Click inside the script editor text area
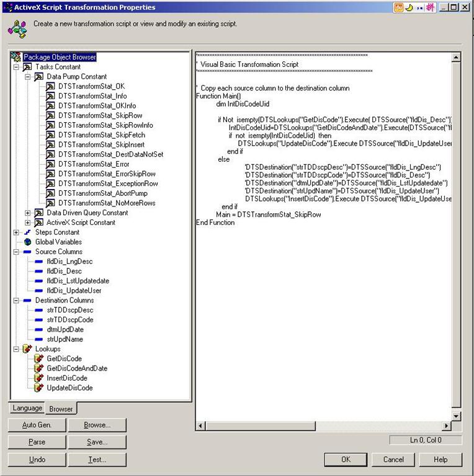This screenshot has height=476, width=474. pyautogui.click(x=323, y=310)
